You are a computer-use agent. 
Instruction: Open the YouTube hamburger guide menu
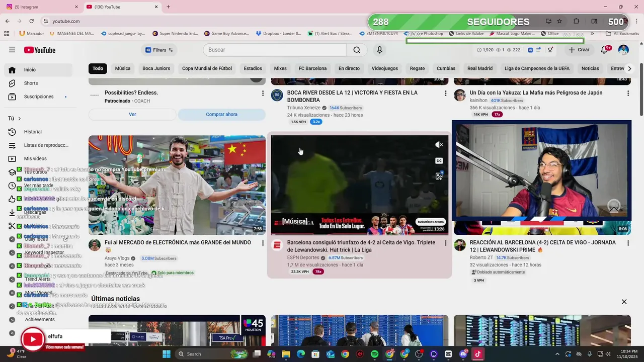12,50
